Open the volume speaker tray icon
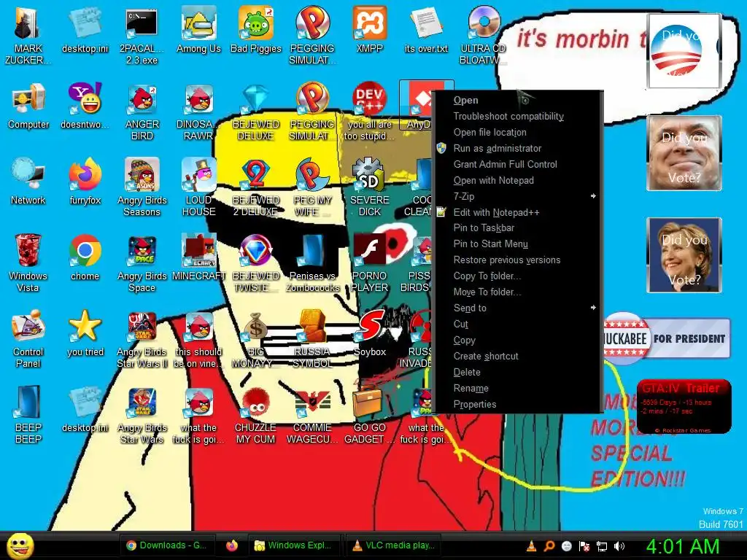The width and height of the screenshot is (747, 560). tap(619, 546)
